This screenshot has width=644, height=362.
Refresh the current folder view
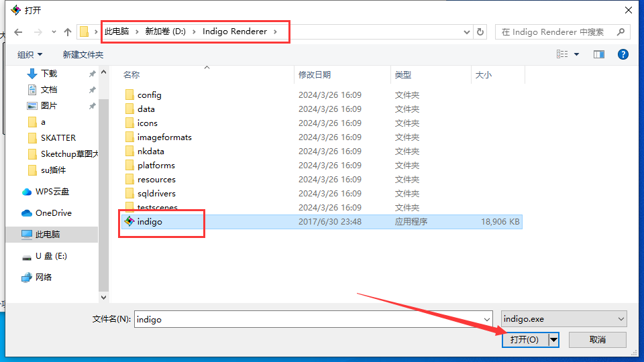(x=480, y=32)
